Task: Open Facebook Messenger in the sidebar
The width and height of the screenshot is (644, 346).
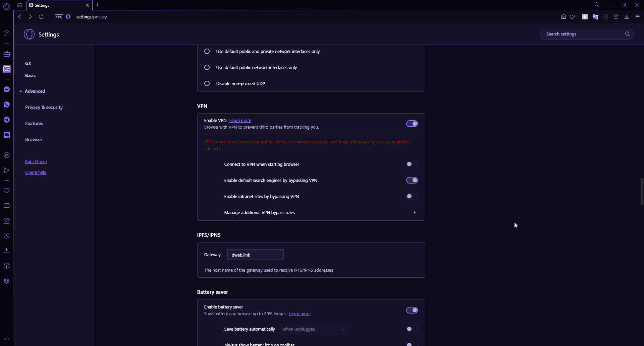Action: pyautogui.click(x=7, y=89)
